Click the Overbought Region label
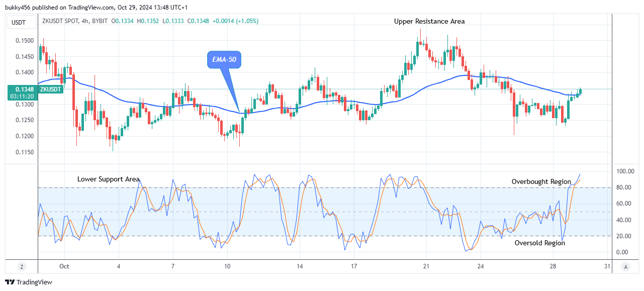This screenshot has width=644, height=291. point(541,181)
